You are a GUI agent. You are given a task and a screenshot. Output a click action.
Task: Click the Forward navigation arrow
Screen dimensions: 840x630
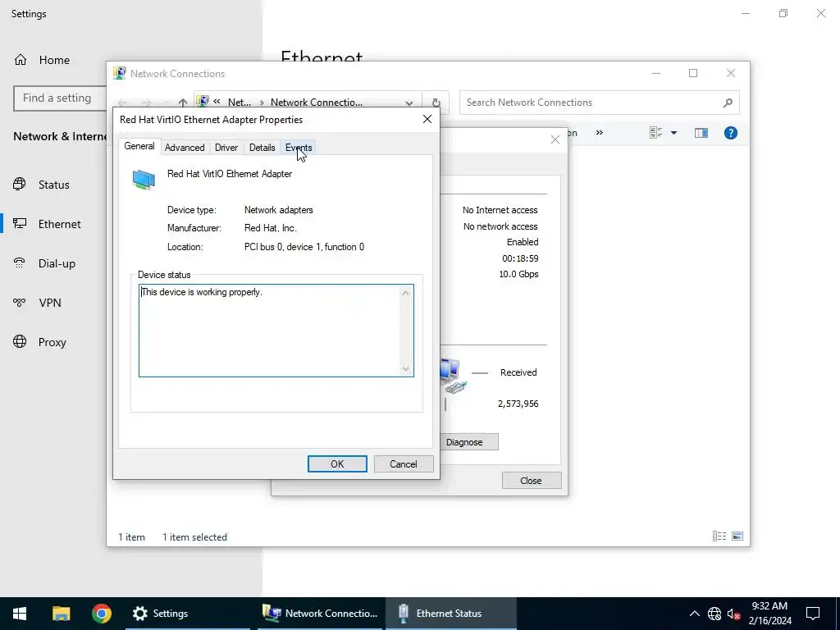point(146,103)
